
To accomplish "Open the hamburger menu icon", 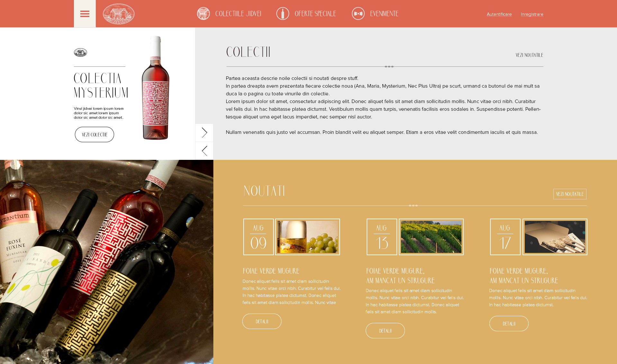I will 85,14.
